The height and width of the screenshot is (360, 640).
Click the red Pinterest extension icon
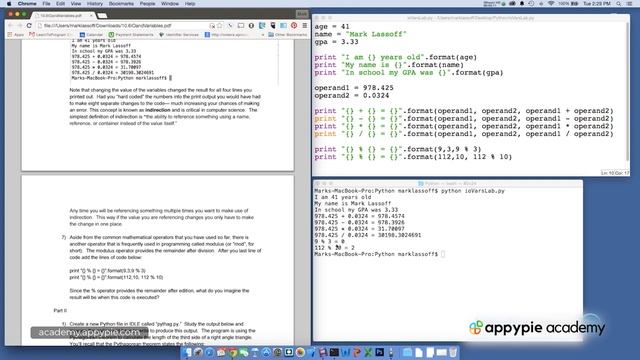(x=294, y=25)
